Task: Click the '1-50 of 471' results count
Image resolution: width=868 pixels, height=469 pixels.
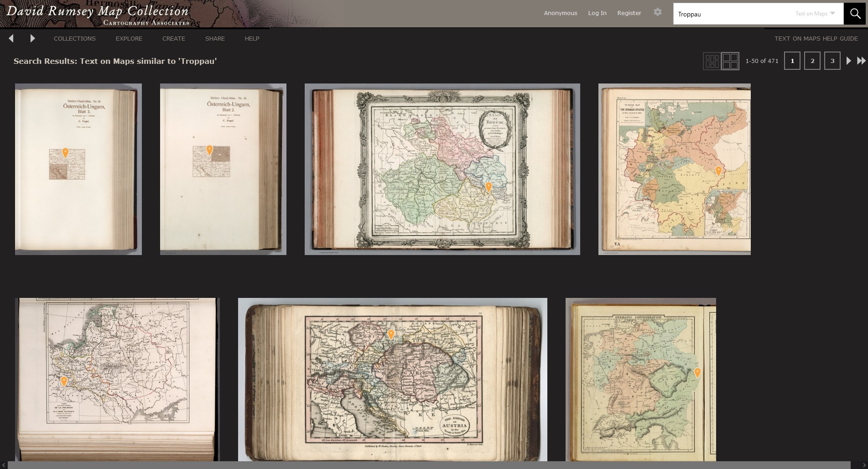Action: (x=762, y=61)
